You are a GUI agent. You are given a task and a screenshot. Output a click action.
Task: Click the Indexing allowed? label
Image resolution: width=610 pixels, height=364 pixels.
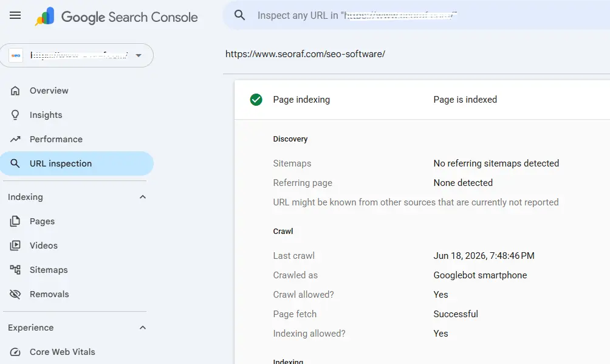click(x=309, y=334)
